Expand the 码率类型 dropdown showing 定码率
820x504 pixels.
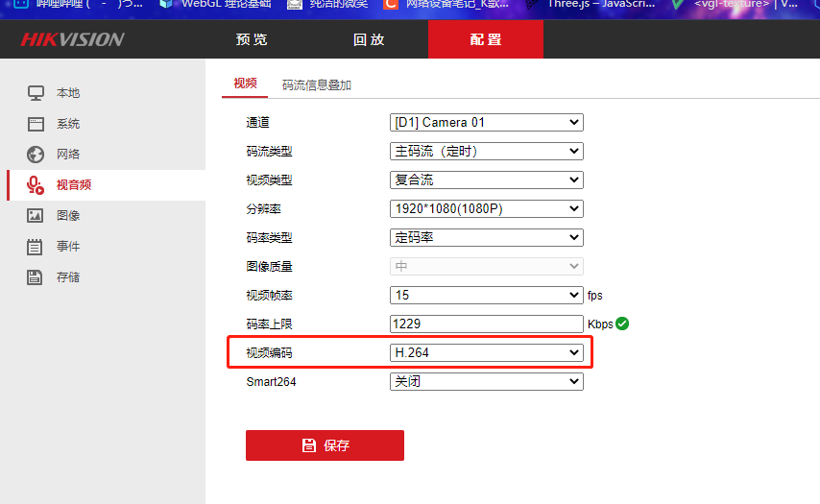pyautogui.click(x=487, y=237)
